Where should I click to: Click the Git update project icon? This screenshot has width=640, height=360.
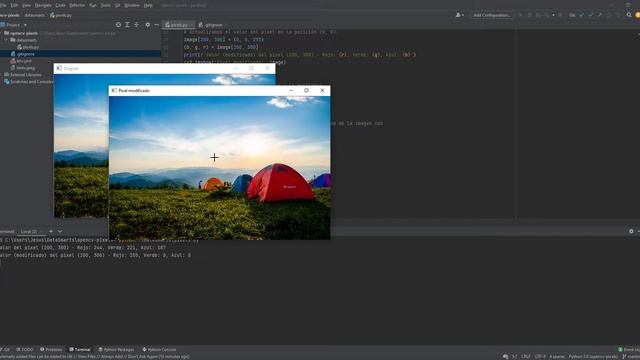pos(581,15)
